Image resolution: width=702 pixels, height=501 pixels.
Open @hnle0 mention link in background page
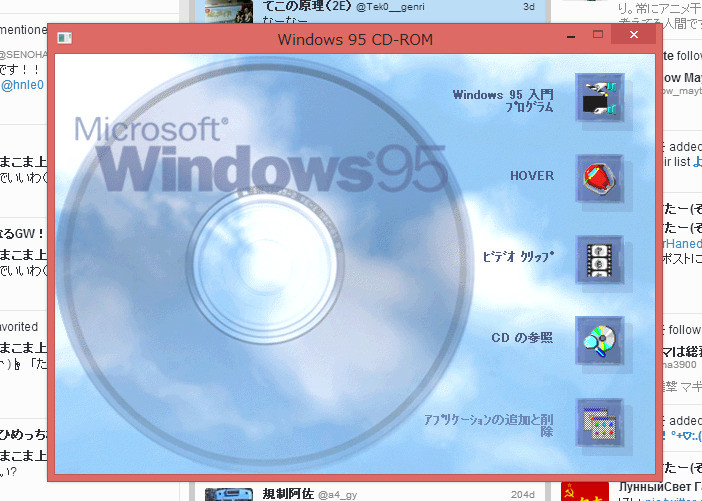tap(22, 85)
